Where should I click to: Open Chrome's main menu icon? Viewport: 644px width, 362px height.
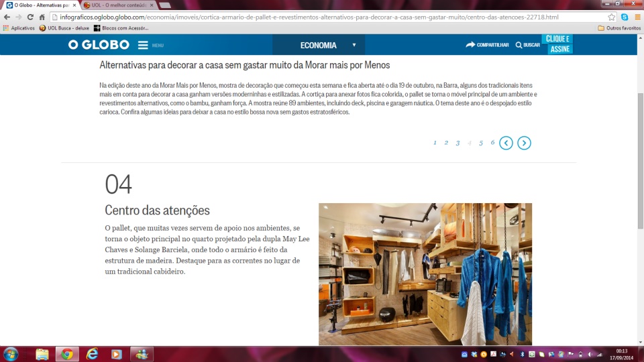(636, 17)
